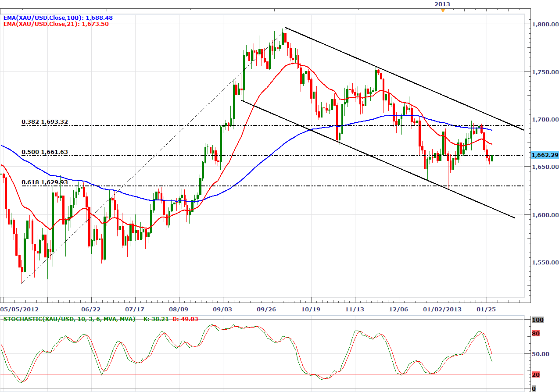559x392 pixels.
Task: Click the stochastic 100 scale label
Action: point(537,320)
